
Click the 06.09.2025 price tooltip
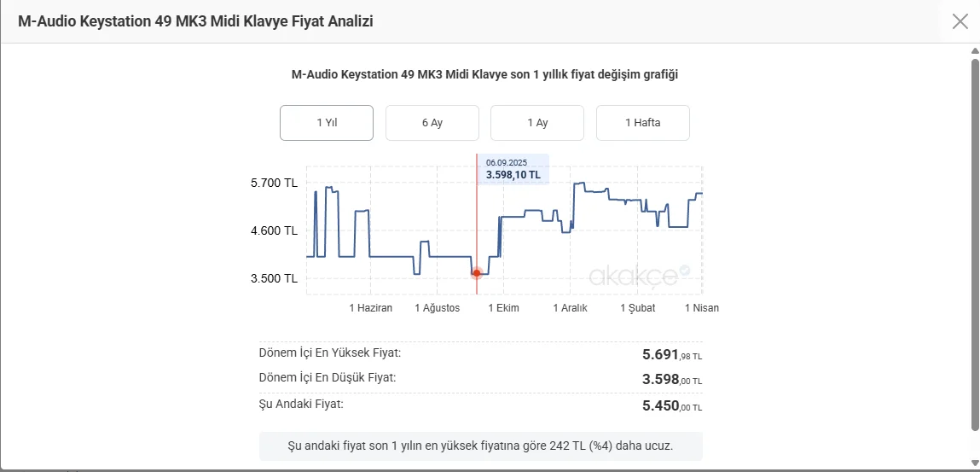coord(513,169)
